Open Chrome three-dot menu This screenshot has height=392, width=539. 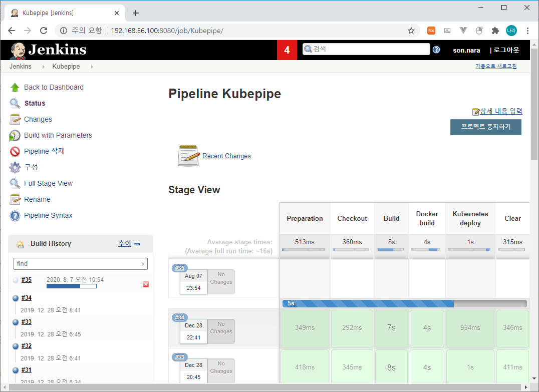(x=527, y=31)
